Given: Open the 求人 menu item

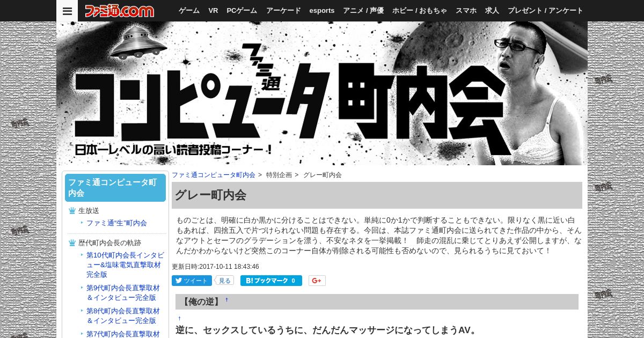Looking at the screenshot, I should pos(492,11).
